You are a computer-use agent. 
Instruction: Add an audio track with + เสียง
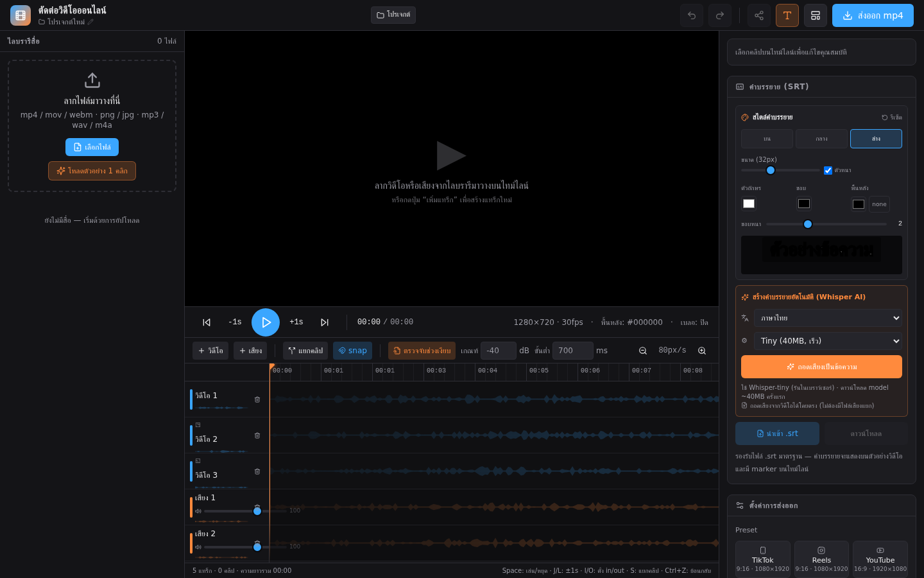[x=250, y=351]
